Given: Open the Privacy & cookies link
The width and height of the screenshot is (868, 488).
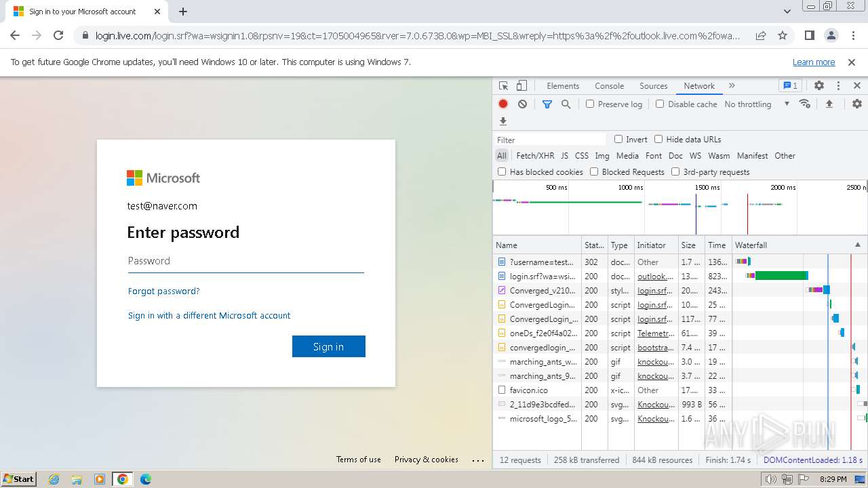Looking at the screenshot, I should pyautogui.click(x=427, y=460).
